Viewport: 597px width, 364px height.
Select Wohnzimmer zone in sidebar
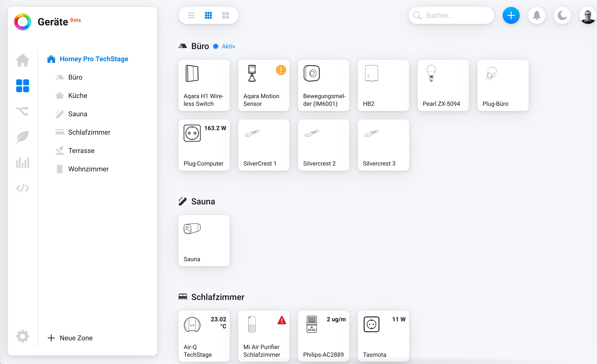click(88, 169)
